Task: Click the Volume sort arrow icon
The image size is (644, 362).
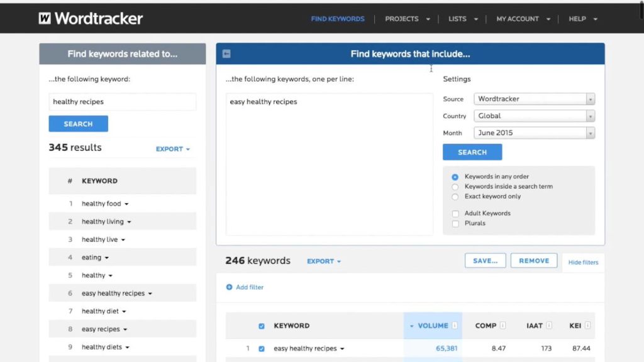Action: click(x=411, y=326)
